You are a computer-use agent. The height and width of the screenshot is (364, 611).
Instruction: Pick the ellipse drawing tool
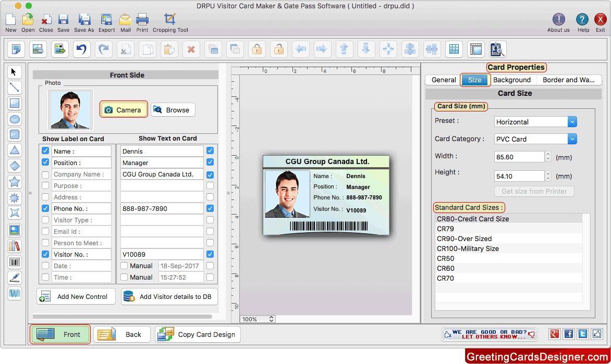15,119
